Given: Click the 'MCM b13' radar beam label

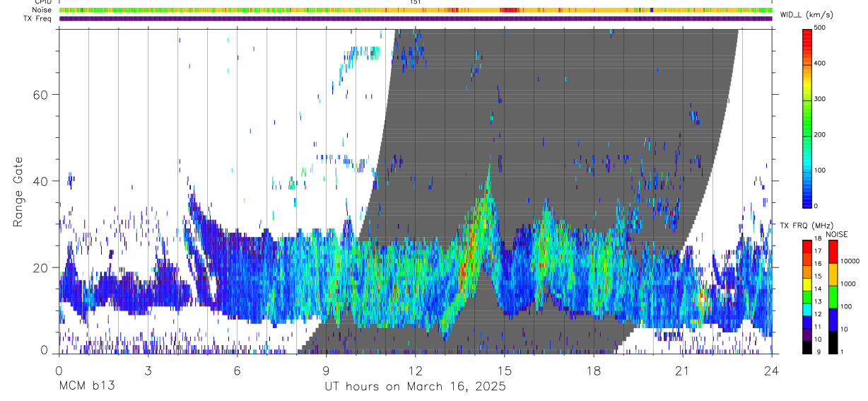Looking at the screenshot, I should pos(87,386).
